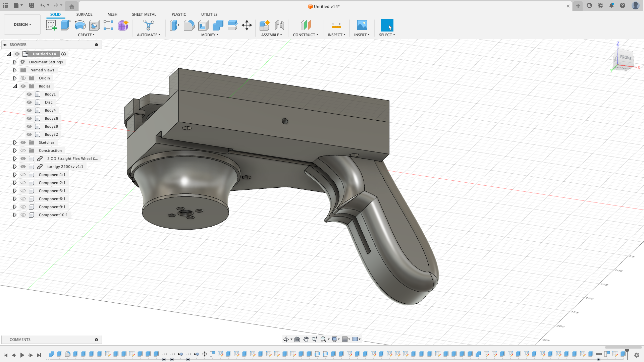644x362 pixels.
Task: Switch to the Sheet Metal tab
Action: [144, 14]
